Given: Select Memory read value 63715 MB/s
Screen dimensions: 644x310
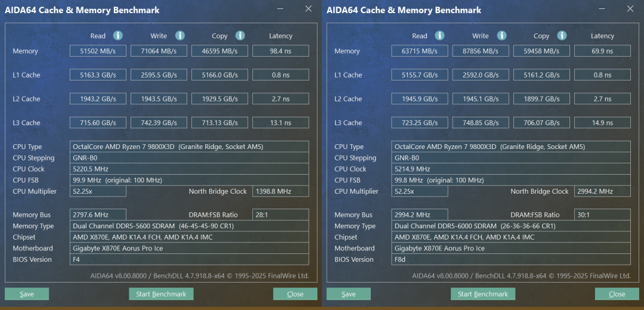Looking at the screenshot, I should click(419, 51).
